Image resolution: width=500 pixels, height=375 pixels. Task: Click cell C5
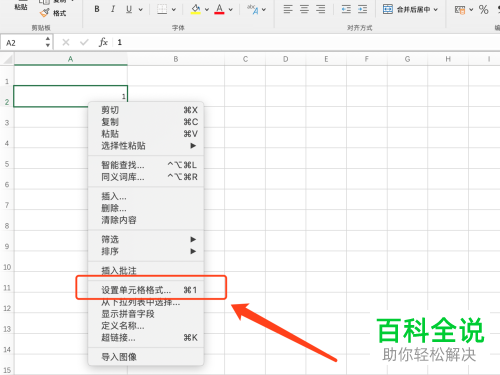[x=245, y=158]
